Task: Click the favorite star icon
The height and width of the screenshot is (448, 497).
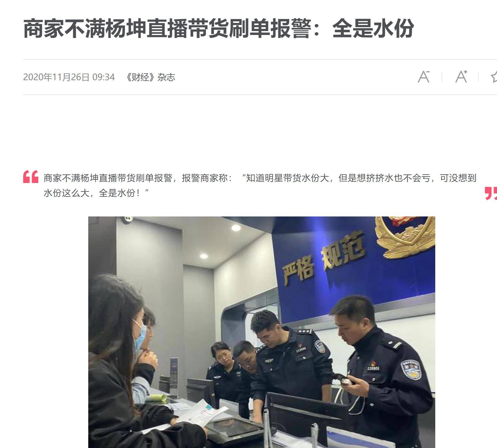Action: tap(494, 77)
